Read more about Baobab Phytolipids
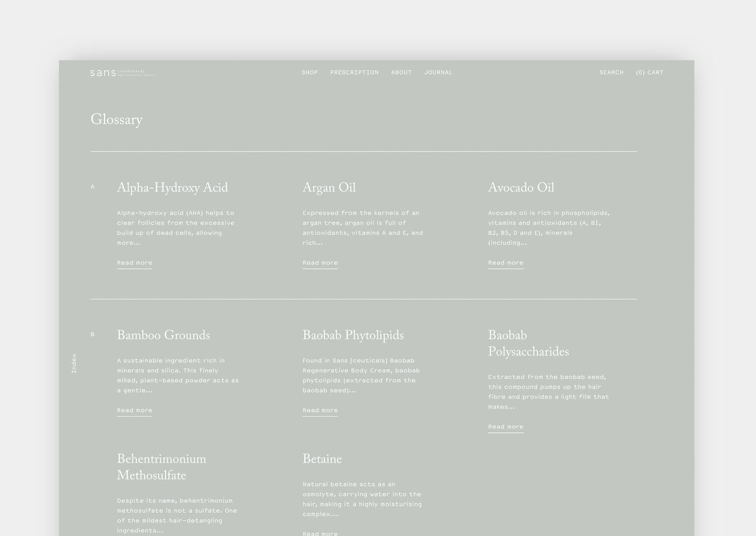The image size is (756, 536). point(320,410)
